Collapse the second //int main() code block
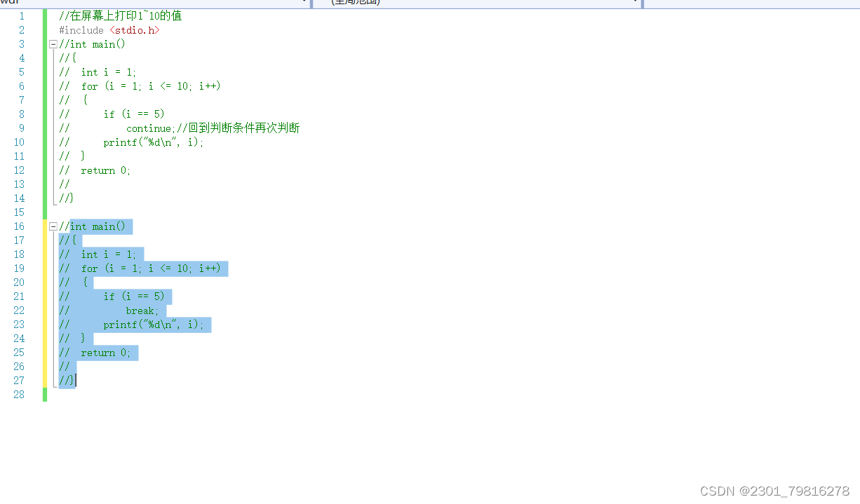Image resolution: width=860 pixels, height=504 pixels. point(53,226)
